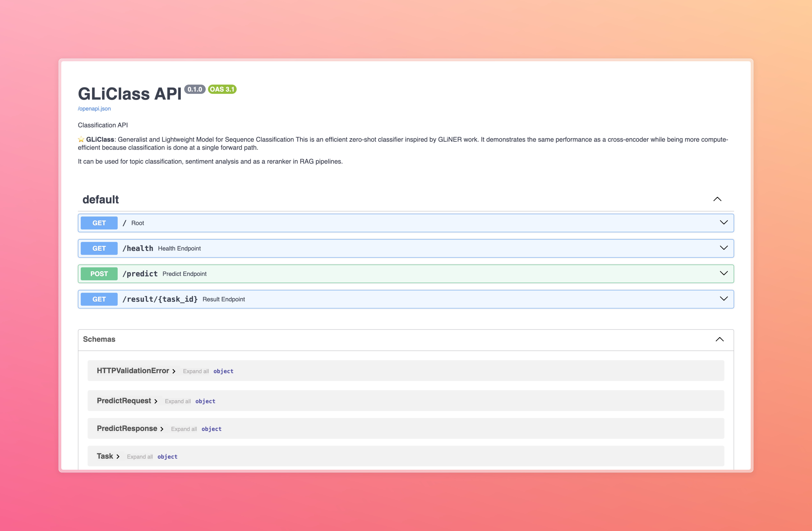Screen dimensions: 812x531
Task: Collapse the Schemas section chevron
Action: click(x=720, y=339)
